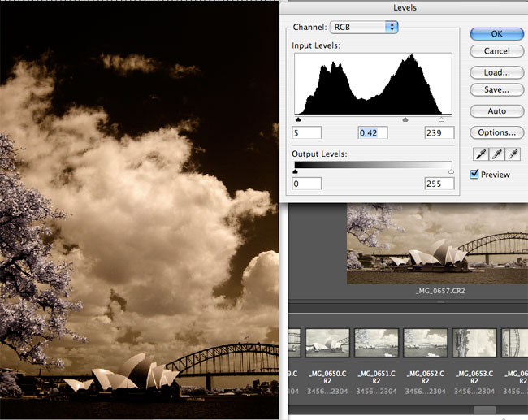This screenshot has width=528, height=420.
Task: Click the Save... button
Action: (x=496, y=90)
